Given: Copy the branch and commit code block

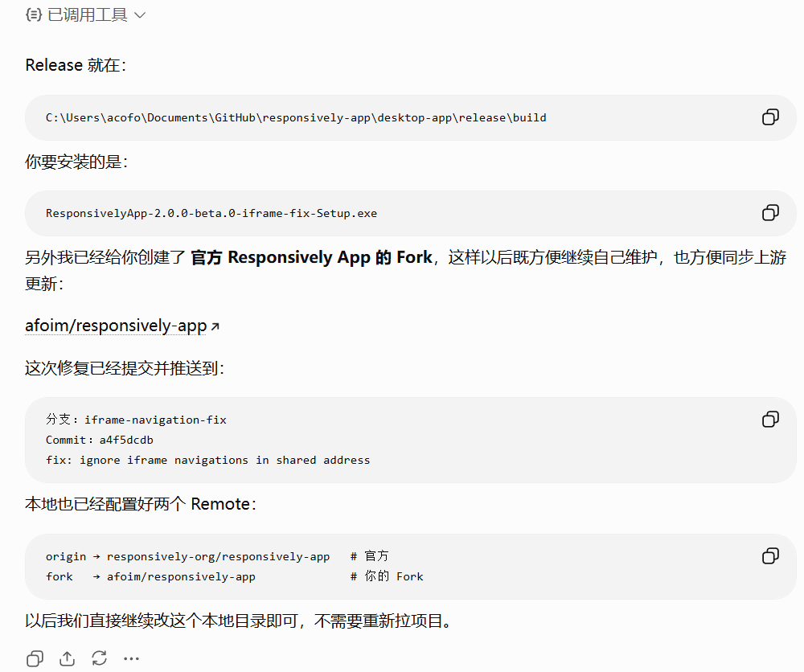Looking at the screenshot, I should (770, 420).
